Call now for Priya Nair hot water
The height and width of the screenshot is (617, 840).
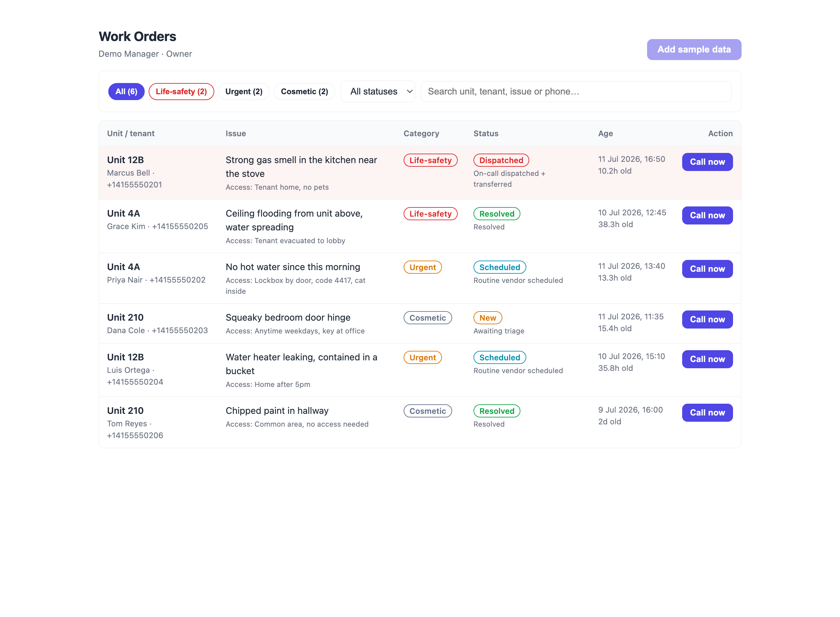point(707,268)
